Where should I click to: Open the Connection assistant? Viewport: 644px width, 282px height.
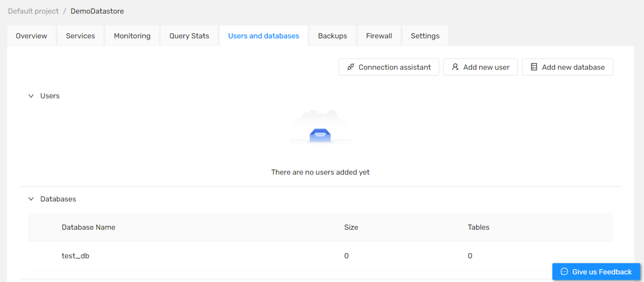pos(389,67)
